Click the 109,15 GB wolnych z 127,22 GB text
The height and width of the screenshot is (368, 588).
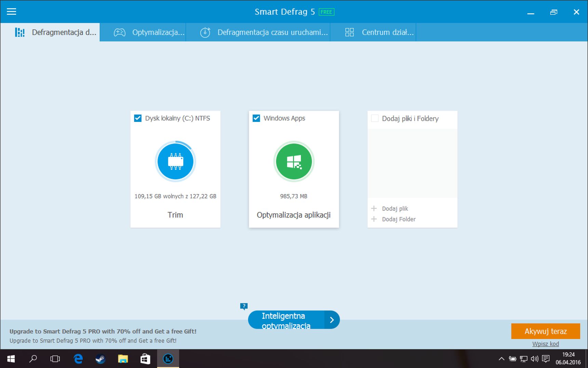175,196
